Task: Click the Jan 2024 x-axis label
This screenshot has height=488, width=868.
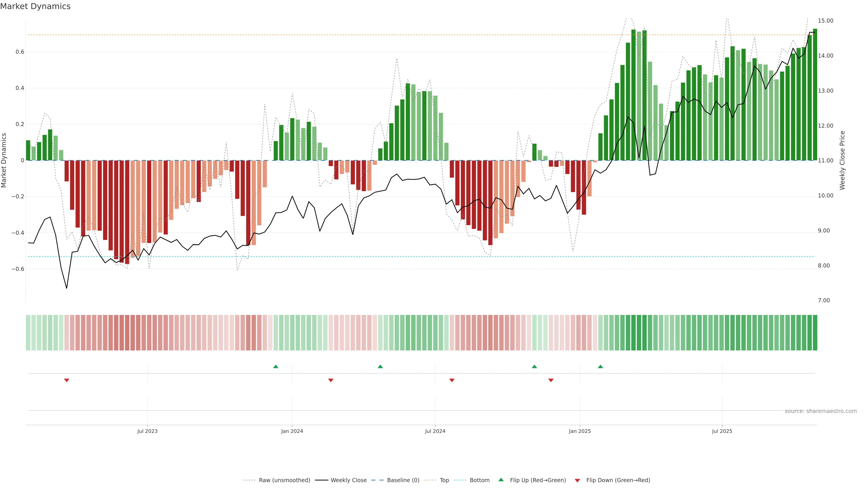Action: (x=292, y=431)
